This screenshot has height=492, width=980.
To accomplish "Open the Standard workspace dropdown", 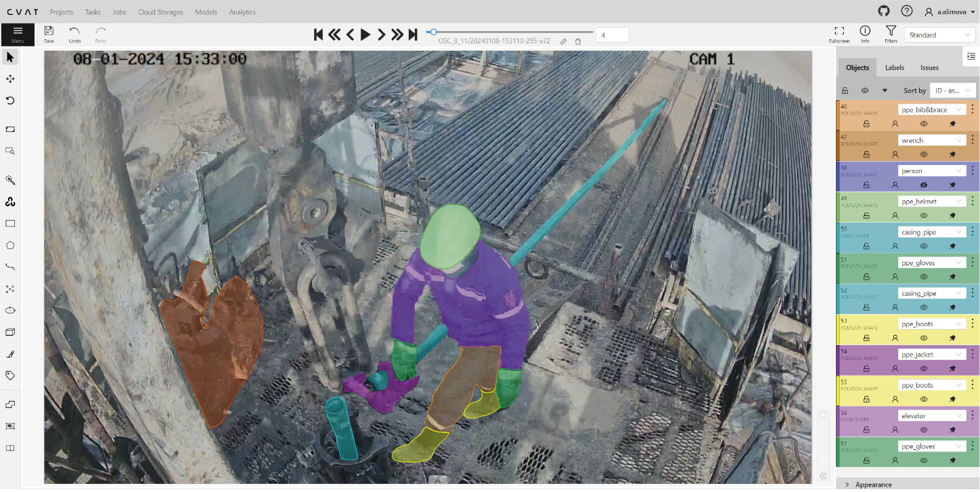I will tap(940, 35).
